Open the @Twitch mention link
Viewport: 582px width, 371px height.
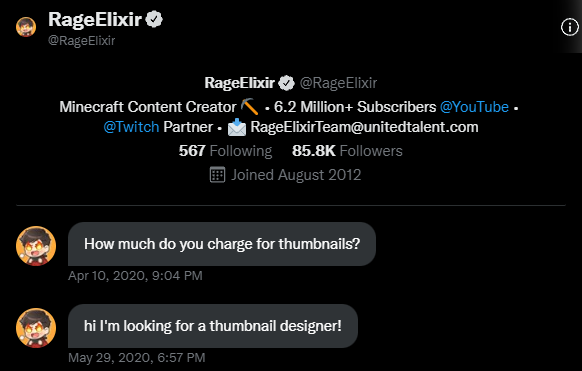[131, 127]
